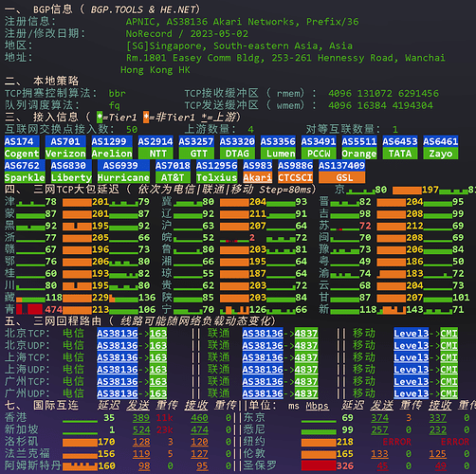Select the '389' send speed for 香港

click(x=141, y=418)
